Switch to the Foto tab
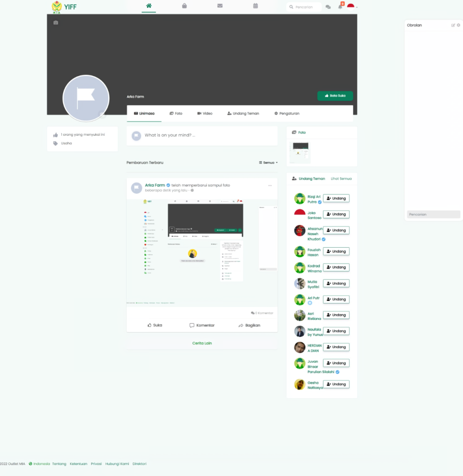463x476 pixels. pos(176,113)
